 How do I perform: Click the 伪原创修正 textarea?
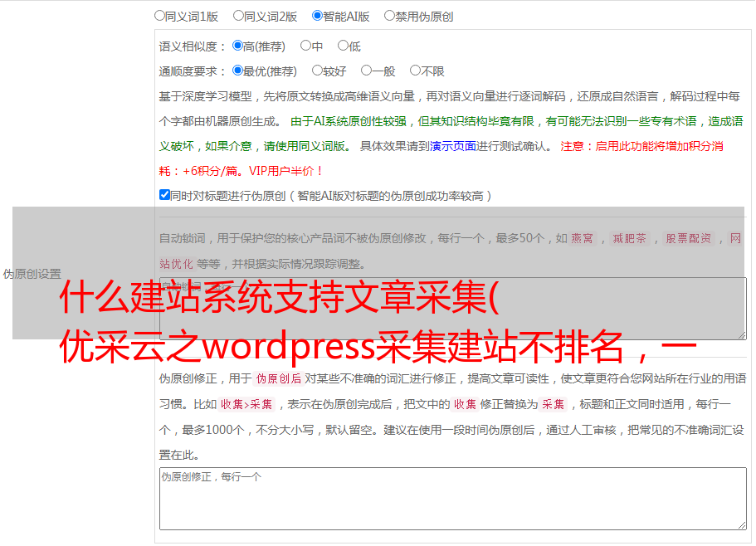(x=453, y=499)
